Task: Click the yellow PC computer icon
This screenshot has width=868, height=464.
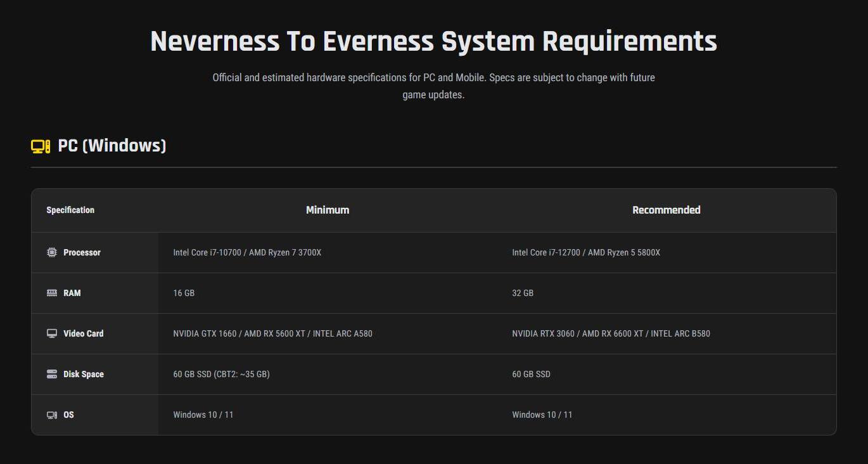Action: tap(41, 146)
